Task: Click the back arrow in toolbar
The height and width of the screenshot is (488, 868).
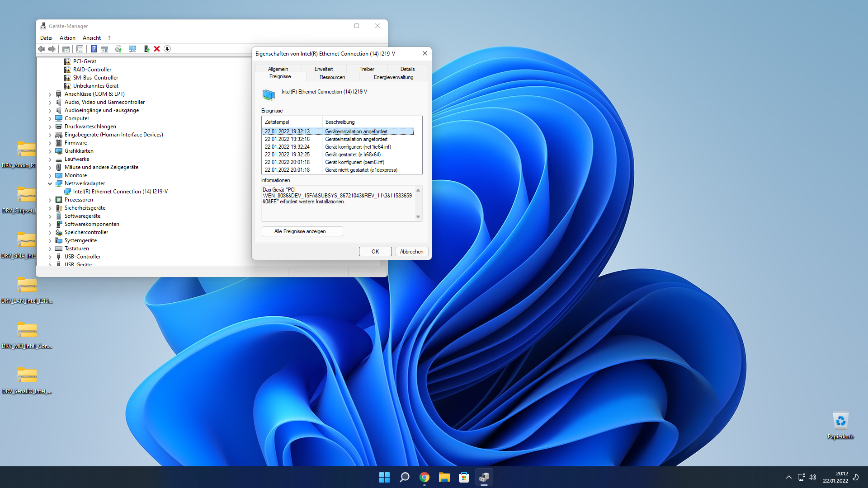Action: (x=42, y=49)
